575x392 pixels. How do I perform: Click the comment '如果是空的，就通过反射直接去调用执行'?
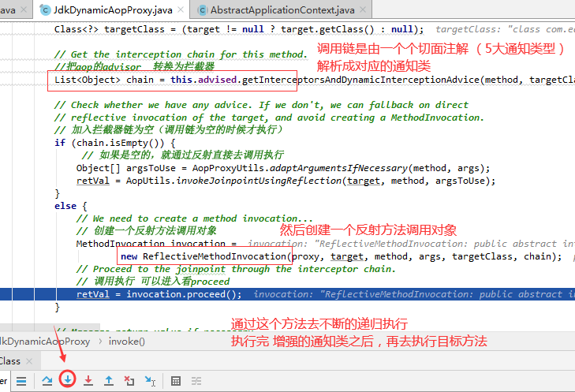click(183, 155)
